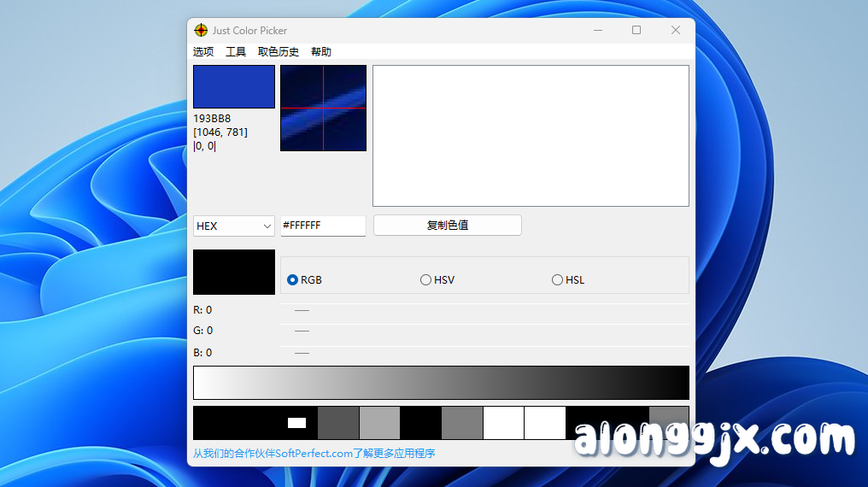
Task: Click the small white rectangle in black swatch
Action: pyautogui.click(x=296, y=423)
